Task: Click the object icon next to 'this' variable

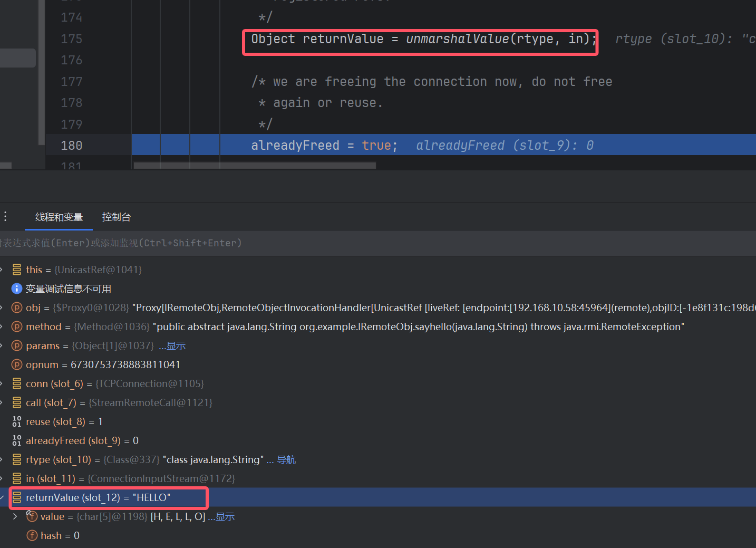Action: click(x=17, y=270)
